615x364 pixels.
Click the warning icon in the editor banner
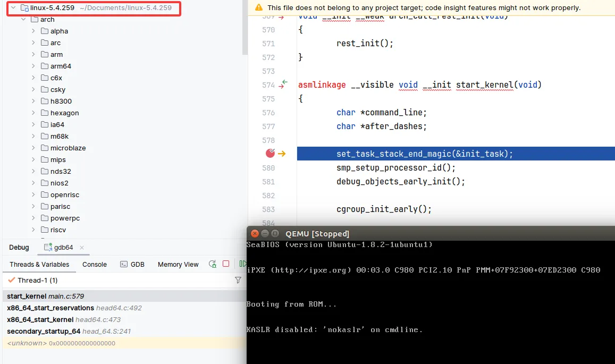pyautogui.click(x=259, y=7)
